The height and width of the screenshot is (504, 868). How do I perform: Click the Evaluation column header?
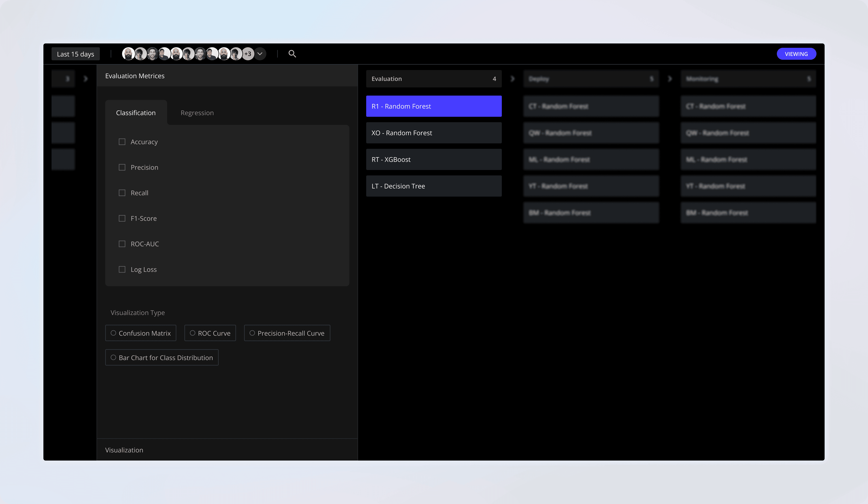(x=434, y=79)
